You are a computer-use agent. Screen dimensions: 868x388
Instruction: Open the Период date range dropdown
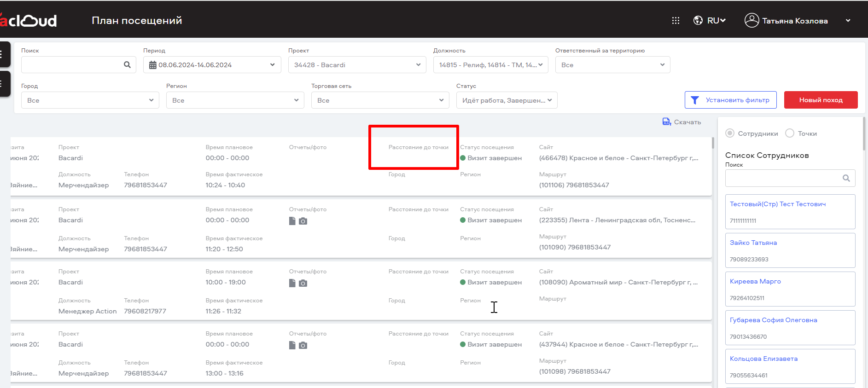click(x=212, y=65)
